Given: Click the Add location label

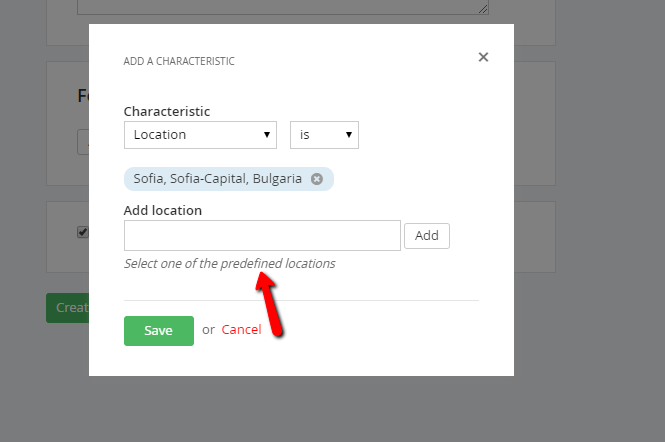Looking at the screenshot, I should click(x=163, y=210).
